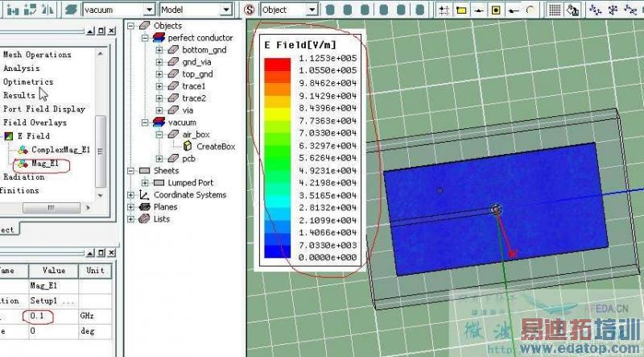Select the Move objects toolbar icon

click(13, 10)
